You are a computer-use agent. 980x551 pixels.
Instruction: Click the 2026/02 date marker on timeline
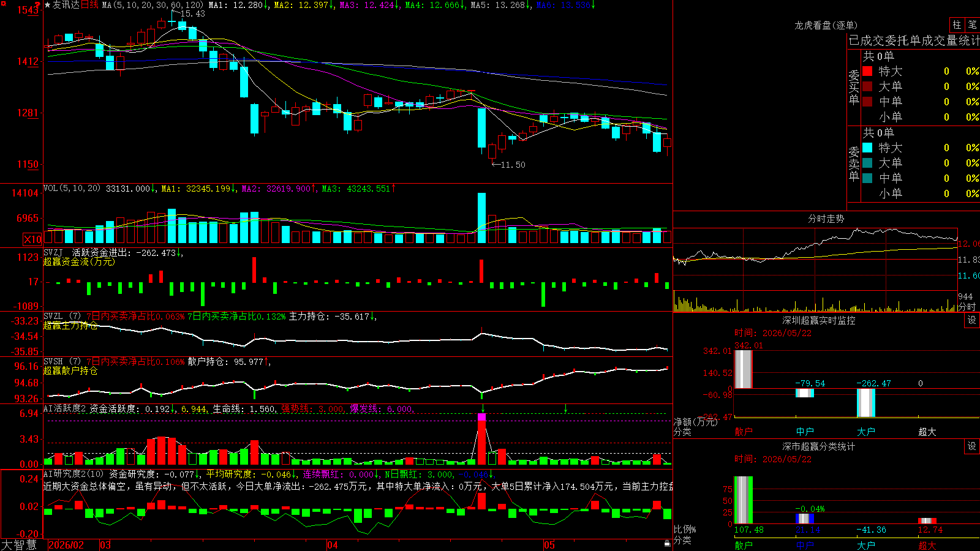[66, 545]
